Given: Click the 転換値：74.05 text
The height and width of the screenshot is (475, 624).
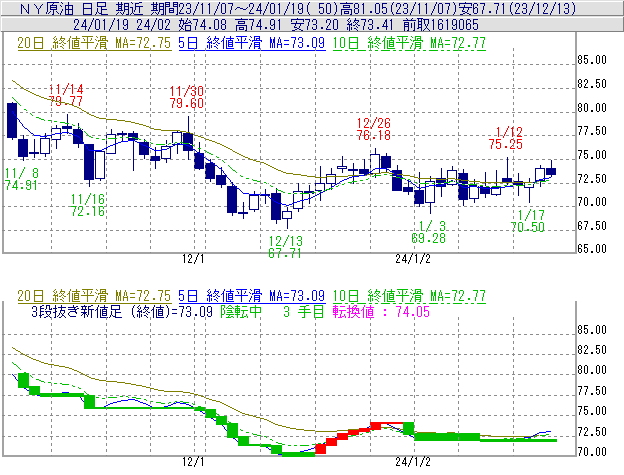Looking at the screenshot, I should 381,311.
